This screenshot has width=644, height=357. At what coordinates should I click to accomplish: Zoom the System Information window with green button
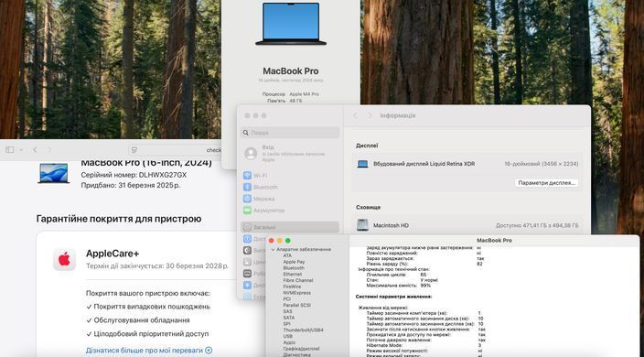288,241
